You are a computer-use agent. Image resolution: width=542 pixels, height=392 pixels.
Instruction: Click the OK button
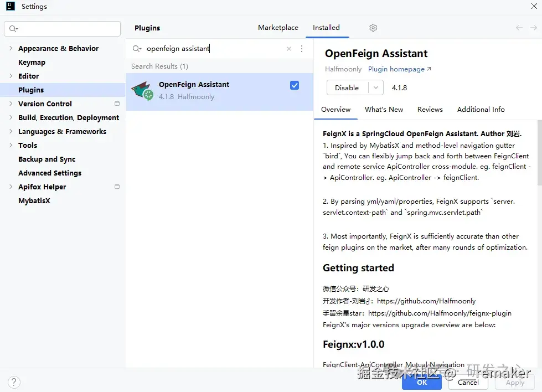click(x=422, y=383)
